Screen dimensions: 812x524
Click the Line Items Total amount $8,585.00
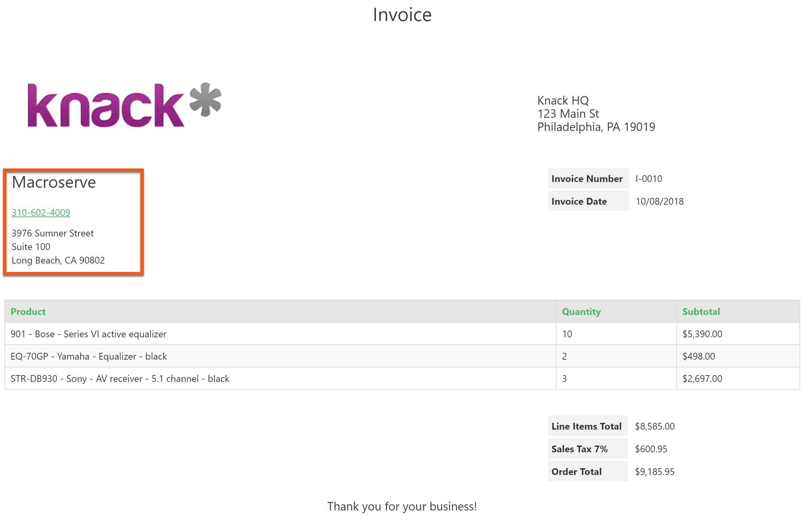(655, 426)
